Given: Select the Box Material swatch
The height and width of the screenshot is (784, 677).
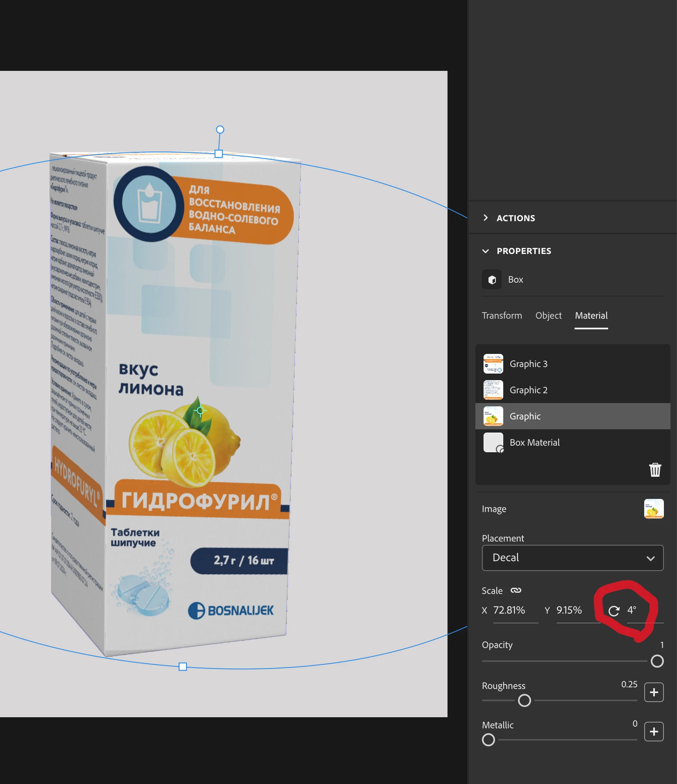Looking at the screenshot, I should click(493, 442).
